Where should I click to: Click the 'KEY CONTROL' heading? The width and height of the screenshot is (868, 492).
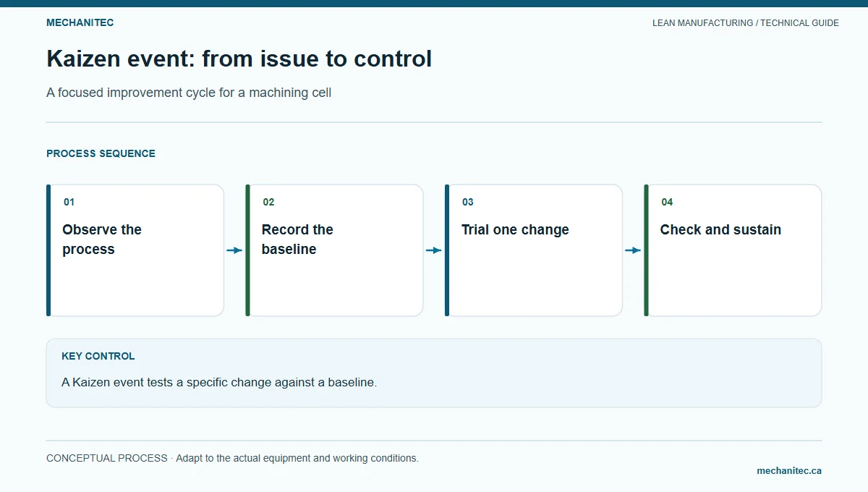point(98,356)
